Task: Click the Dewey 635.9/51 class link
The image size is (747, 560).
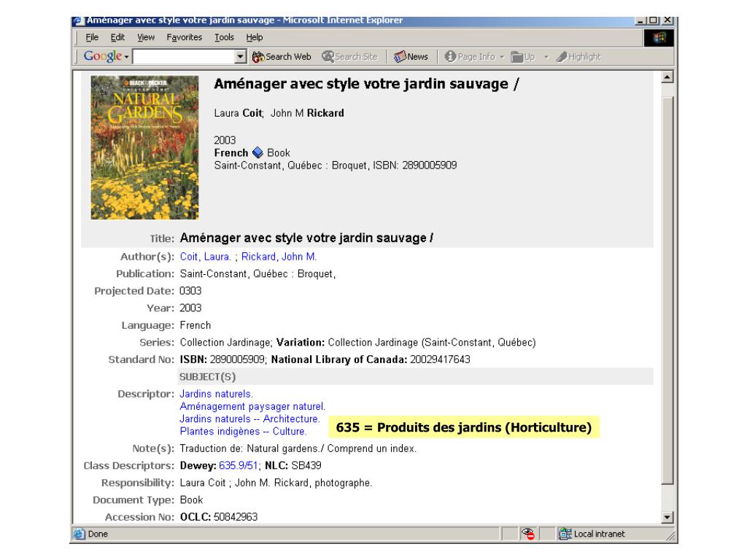Action: click(x=239, y=465)
